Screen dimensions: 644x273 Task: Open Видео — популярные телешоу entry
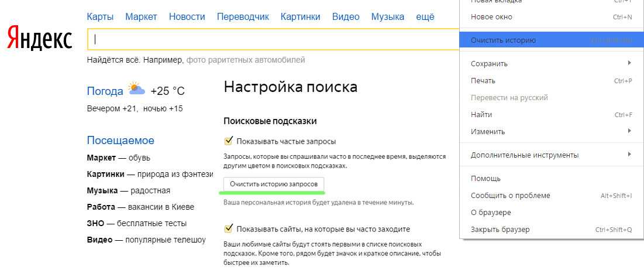click(146, 240)
